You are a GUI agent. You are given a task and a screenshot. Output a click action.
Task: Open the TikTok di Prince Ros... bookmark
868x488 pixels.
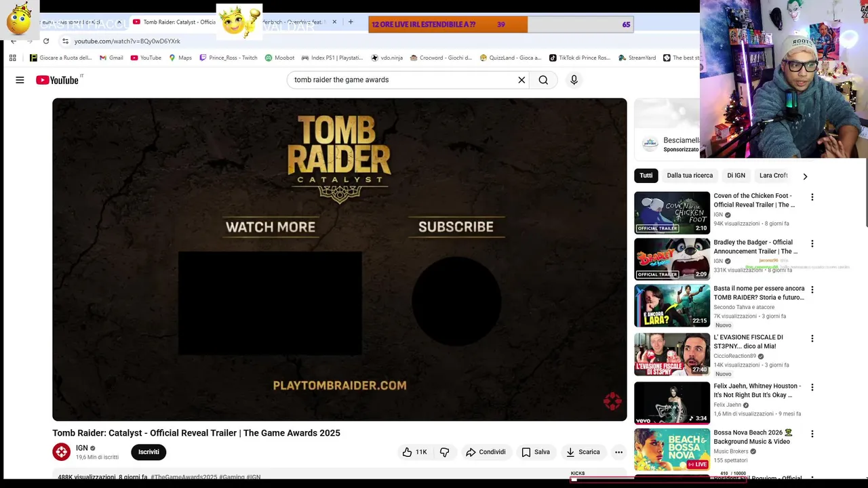click(x=580, y=58)
